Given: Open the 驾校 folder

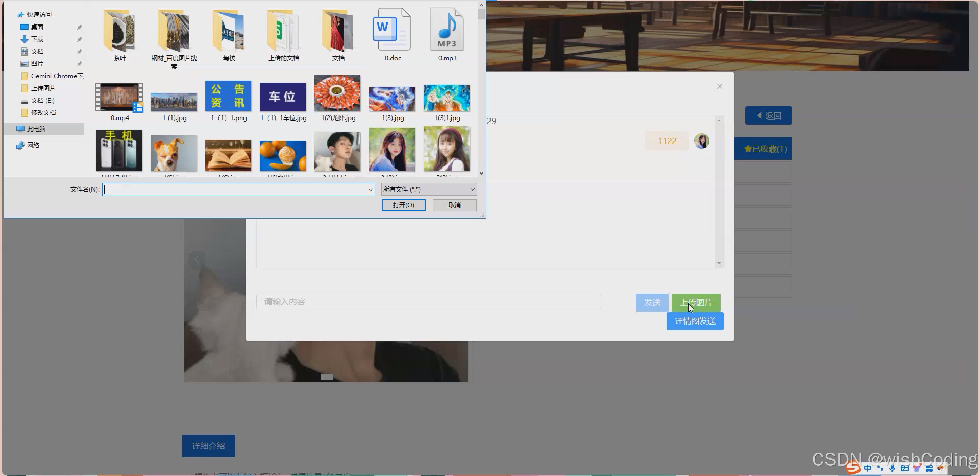Looking at the screenshot, I should coord(228,31).
